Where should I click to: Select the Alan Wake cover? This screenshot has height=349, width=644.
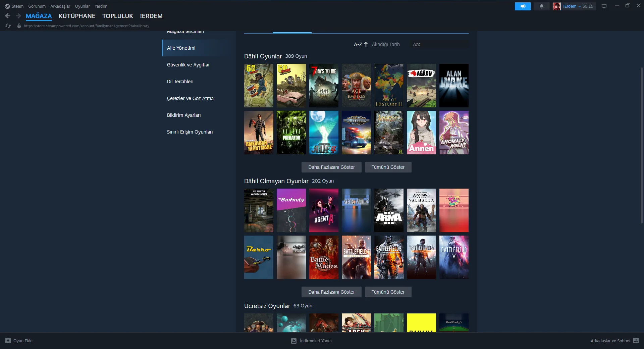click(454, 86)
